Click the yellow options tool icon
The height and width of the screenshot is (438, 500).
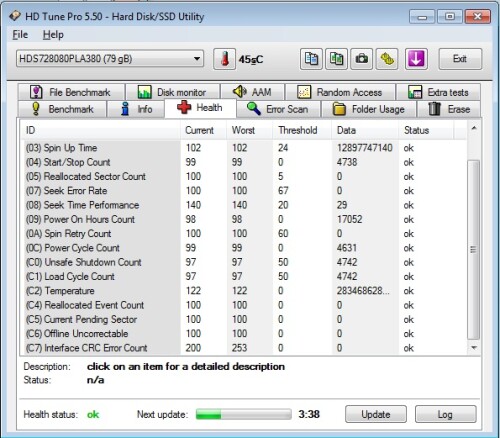[x=387, y=59]
